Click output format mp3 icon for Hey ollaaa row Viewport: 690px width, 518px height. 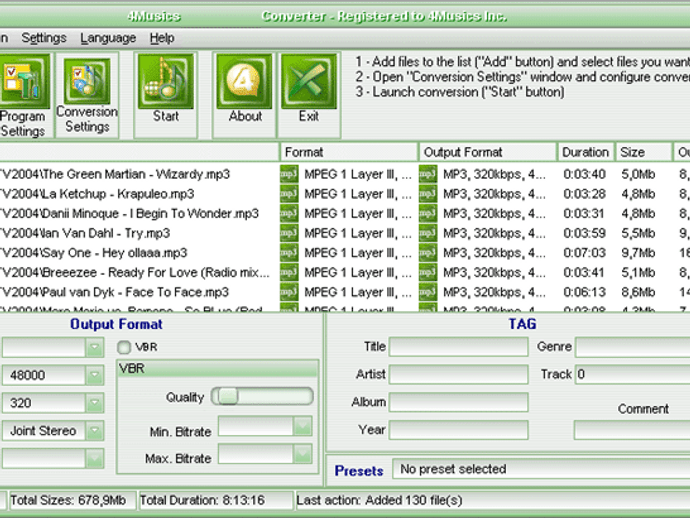(x=428, y=253)
